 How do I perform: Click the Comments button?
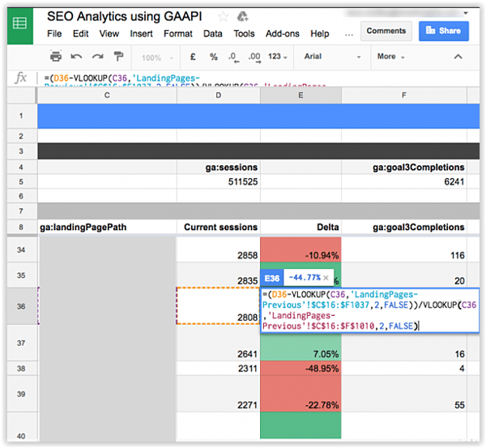pyautogui.click(x=386, y=31)
